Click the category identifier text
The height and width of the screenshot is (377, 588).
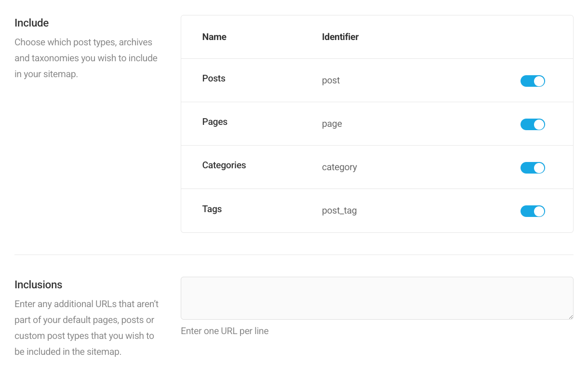coord(339,168)
